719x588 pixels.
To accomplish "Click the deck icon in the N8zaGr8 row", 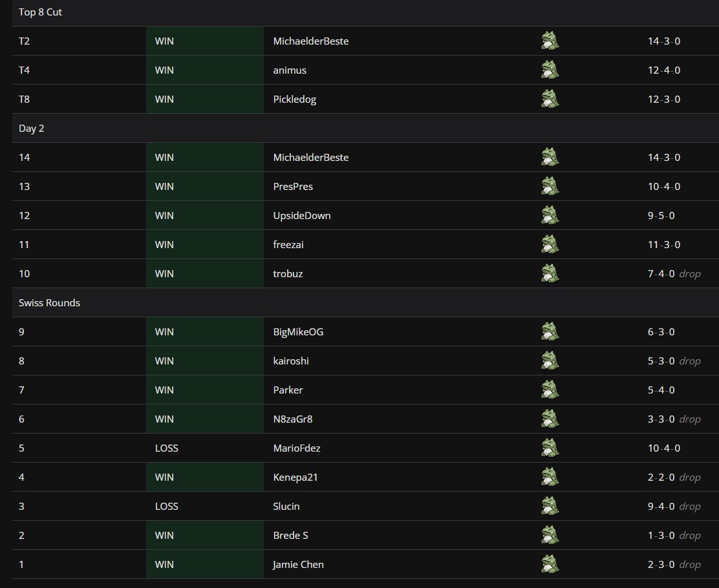I will tap(550, 419).
